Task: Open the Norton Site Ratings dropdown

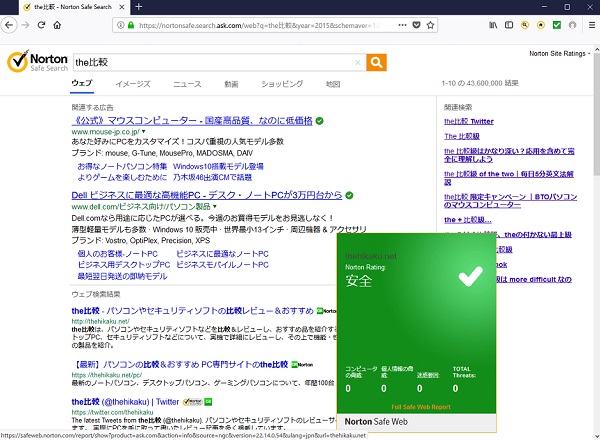Action: [559, 54]
